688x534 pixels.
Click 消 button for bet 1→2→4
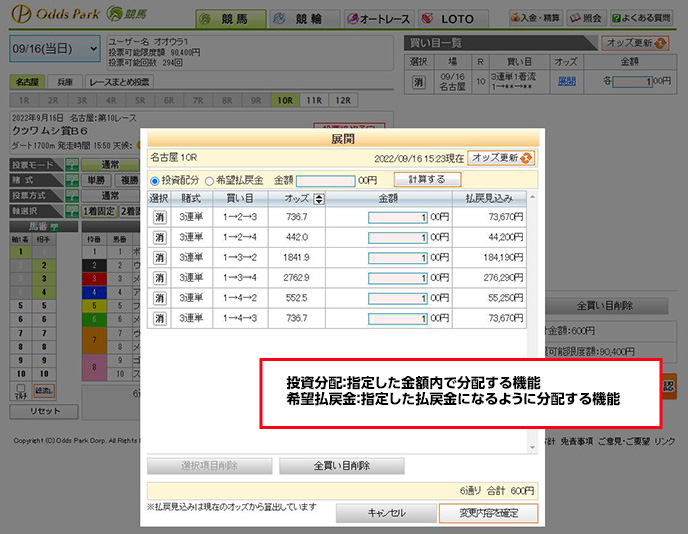[x=160, y=237]
